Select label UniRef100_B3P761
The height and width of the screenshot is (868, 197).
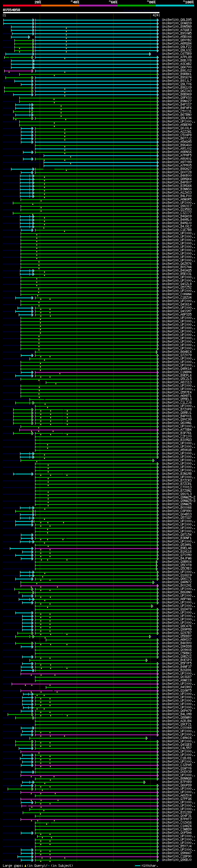pyautogui.click(x=176, y=433)
